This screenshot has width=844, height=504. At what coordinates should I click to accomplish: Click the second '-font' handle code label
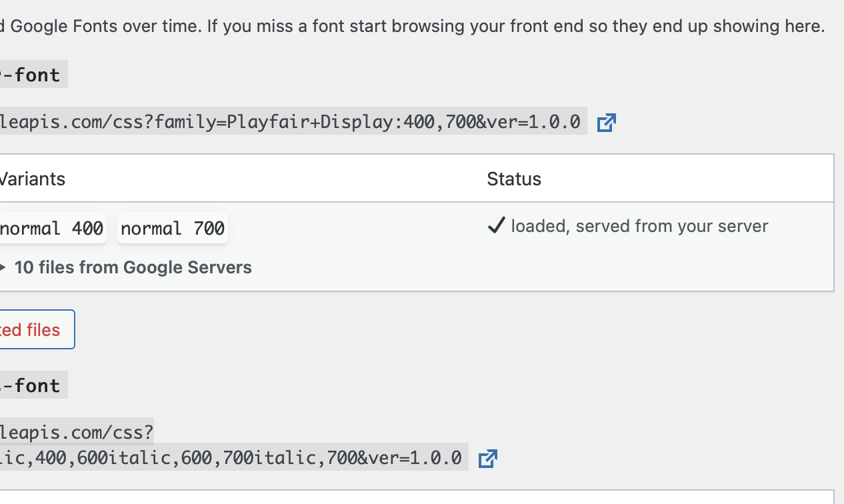pyautogui.click(x=33, y=385)
